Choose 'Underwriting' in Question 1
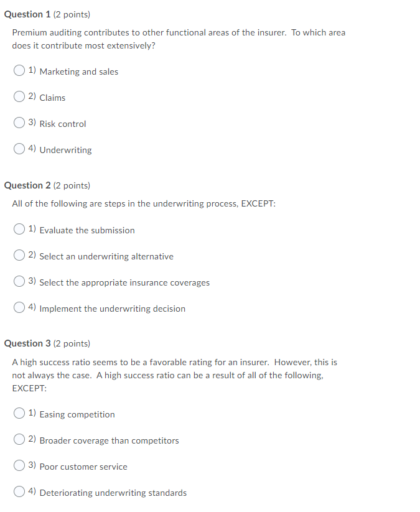The image size is (420, 512). pyautogui.click(x=19, y=149)
